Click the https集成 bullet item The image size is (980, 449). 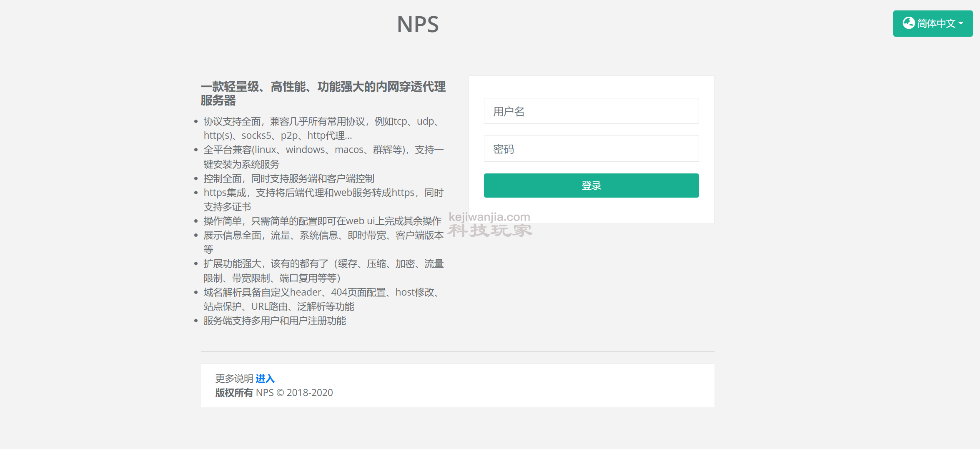coord(323,200)
